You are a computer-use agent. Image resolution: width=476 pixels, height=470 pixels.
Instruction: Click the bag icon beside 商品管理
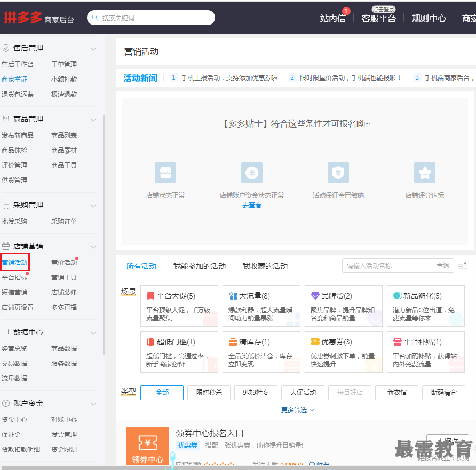[x=6, y=119]
